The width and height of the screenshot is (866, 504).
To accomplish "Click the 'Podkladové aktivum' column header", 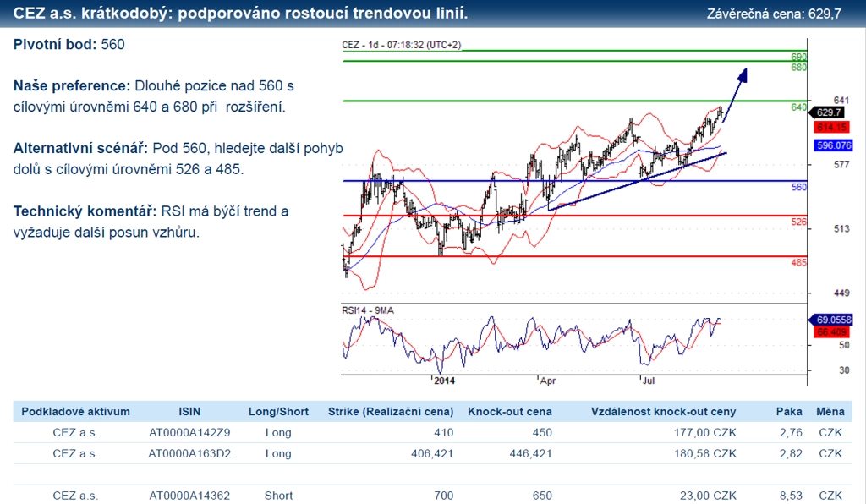I will tap(75, 411).
